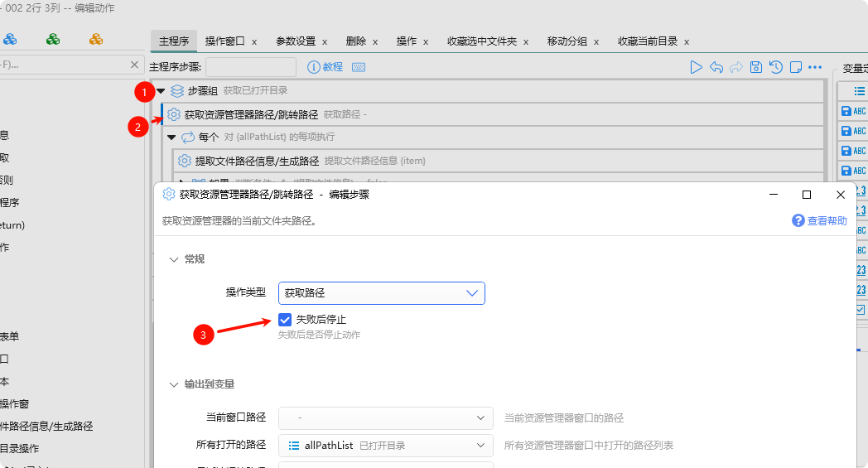Screen dimensions: 868x468
Task: Click the 教程 tutorial link
Action: [x=325, y=67]
